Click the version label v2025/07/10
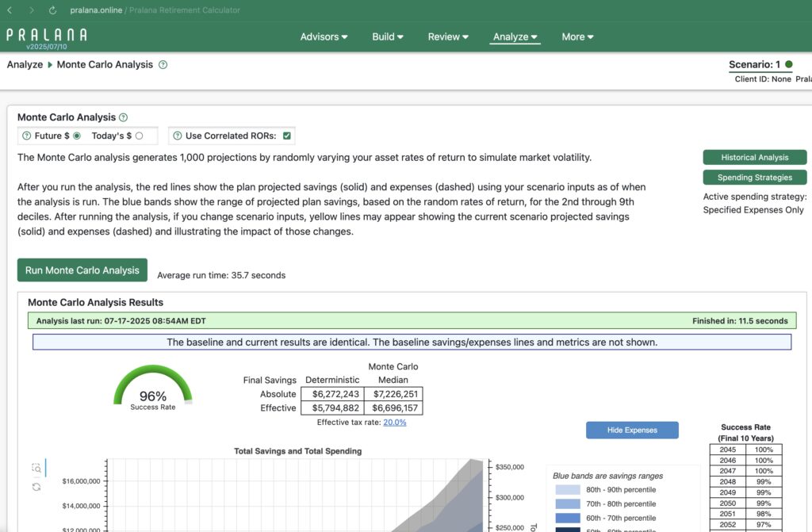 pos(47,47)
